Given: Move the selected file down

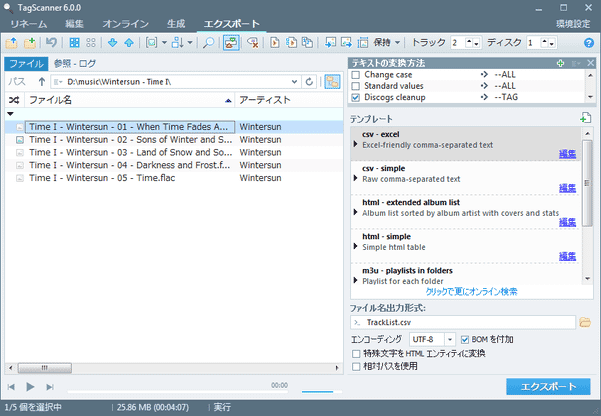Looking at the screenshot, I should click(x=112, y=43).
